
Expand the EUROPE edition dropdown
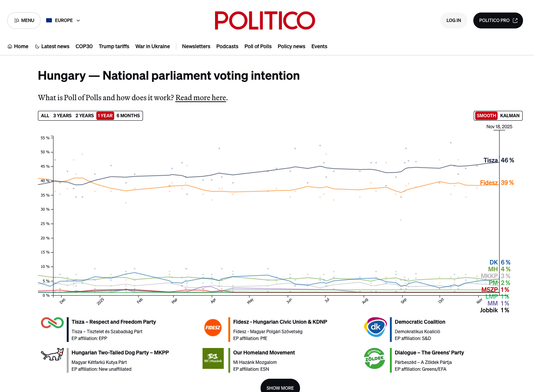(x=63, y=20)
